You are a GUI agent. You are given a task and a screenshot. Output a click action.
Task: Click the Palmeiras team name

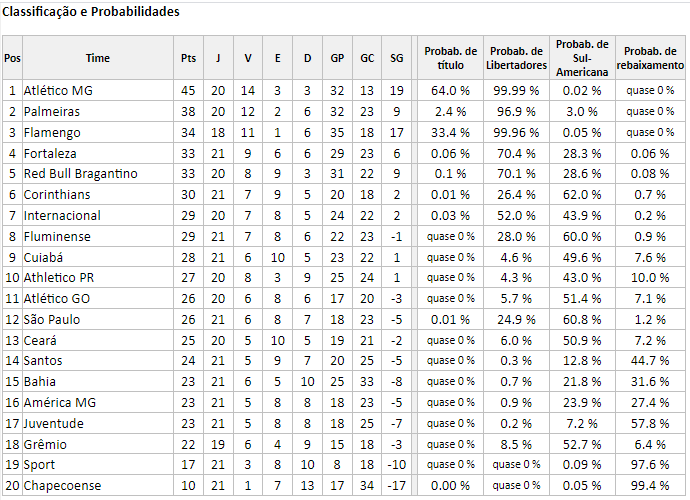(52, 112)
